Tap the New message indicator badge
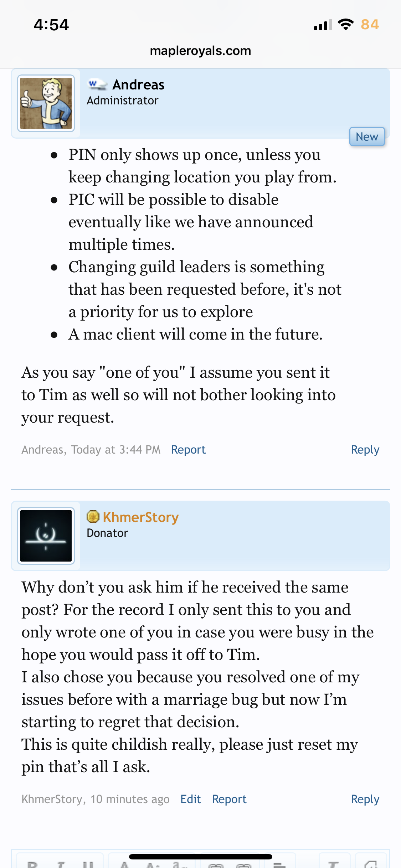 click(367, 137)
